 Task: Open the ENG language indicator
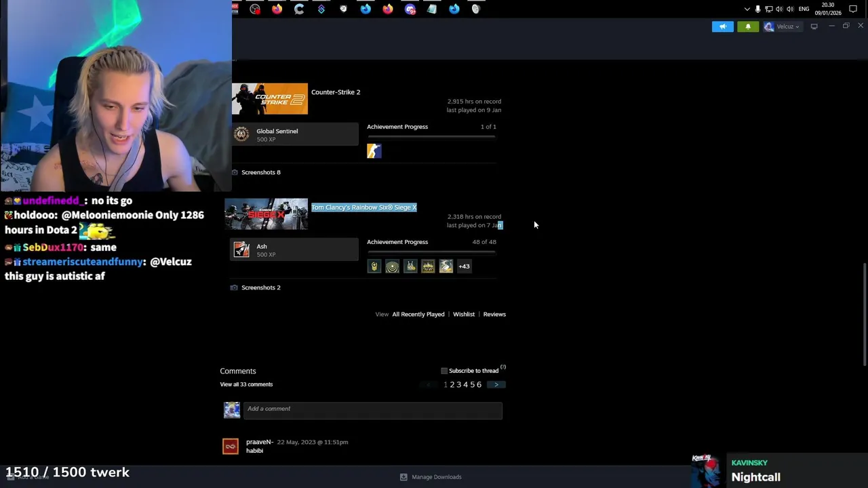(804, 9)
